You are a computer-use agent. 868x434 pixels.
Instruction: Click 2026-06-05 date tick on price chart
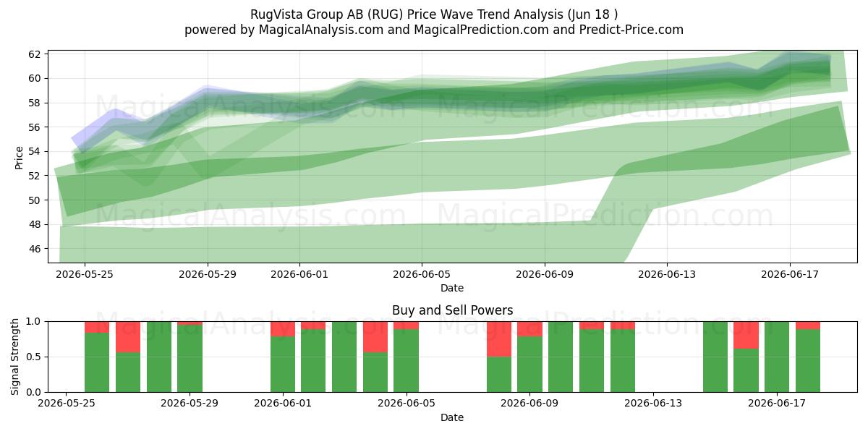pyautogui.click(x=422, y=274)
